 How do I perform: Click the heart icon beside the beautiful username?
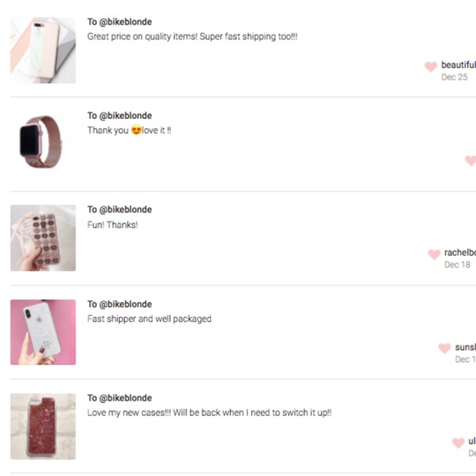click(431, 66)
